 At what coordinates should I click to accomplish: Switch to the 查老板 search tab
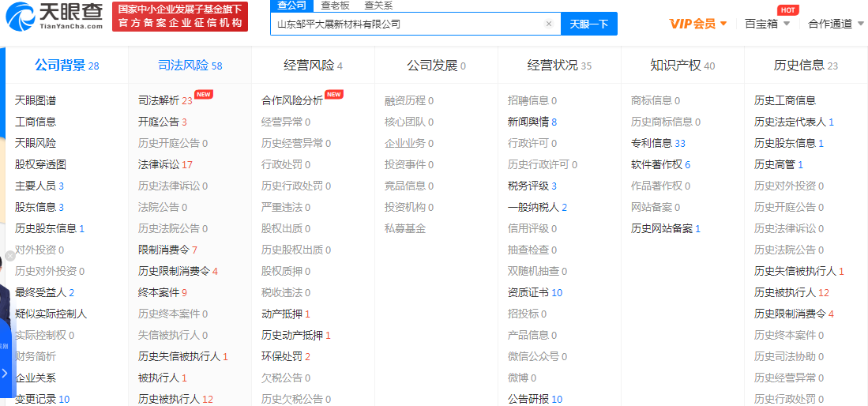coord(335,6)
